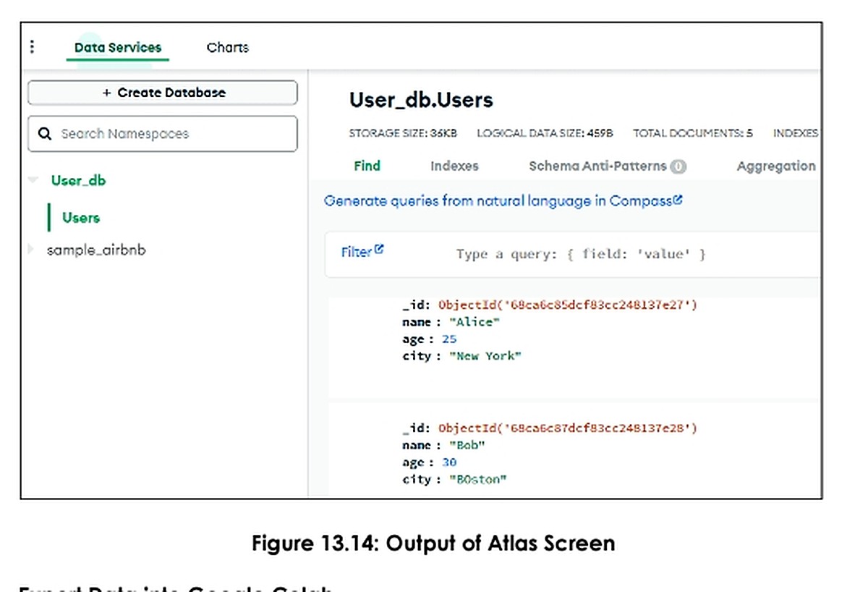Click the city value "BOston"
The height and width of the screenshot is (592, 868).
pos(477,479)
